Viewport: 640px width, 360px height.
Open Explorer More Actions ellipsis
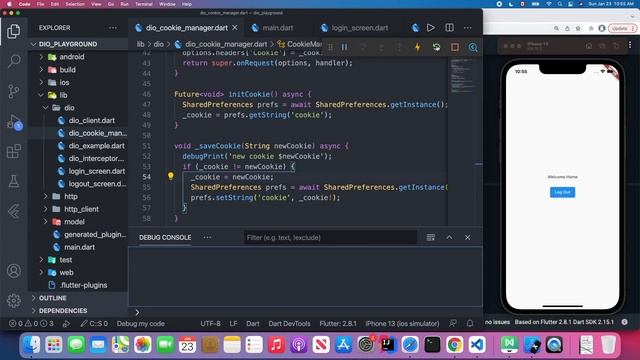coord(113,28)
